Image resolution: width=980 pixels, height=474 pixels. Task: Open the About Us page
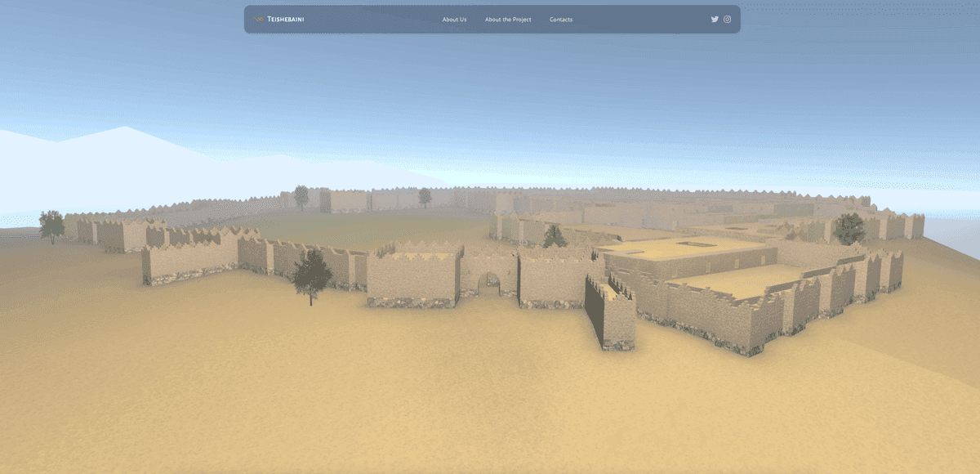[x=454, y=19]
